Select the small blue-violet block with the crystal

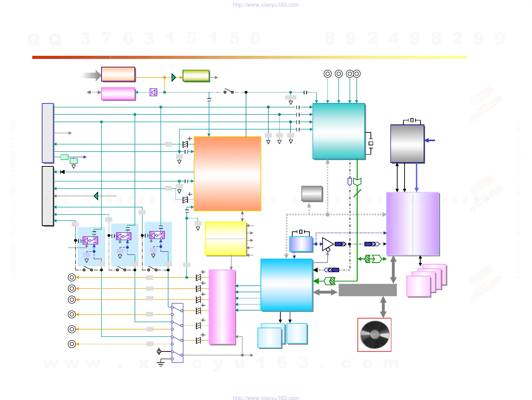(301, 244)
